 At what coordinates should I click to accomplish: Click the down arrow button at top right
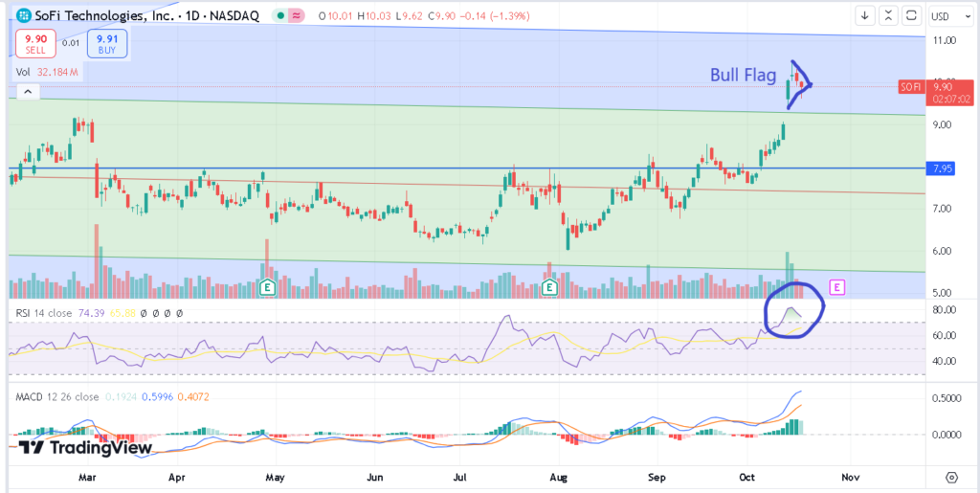[865, 15]
